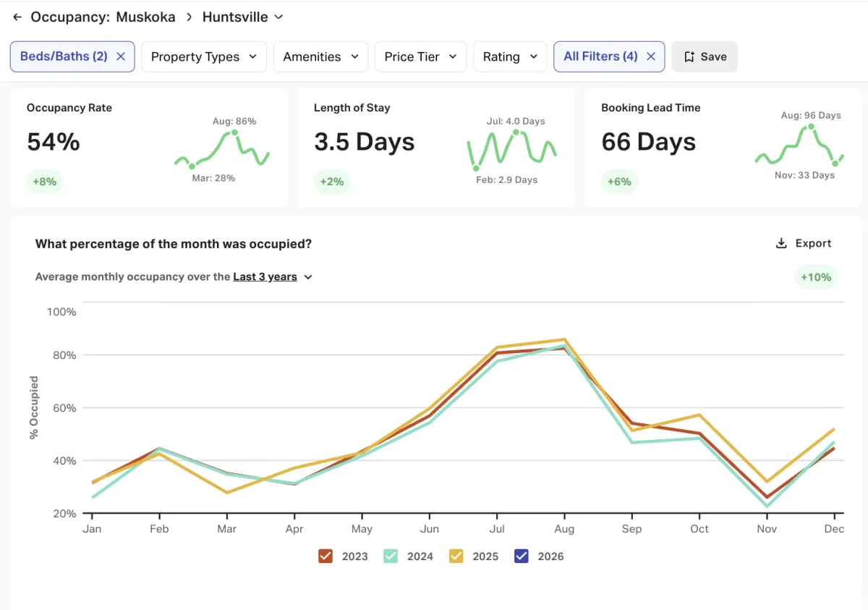Clear All Filters using the X icon

(x=651, y=56)
